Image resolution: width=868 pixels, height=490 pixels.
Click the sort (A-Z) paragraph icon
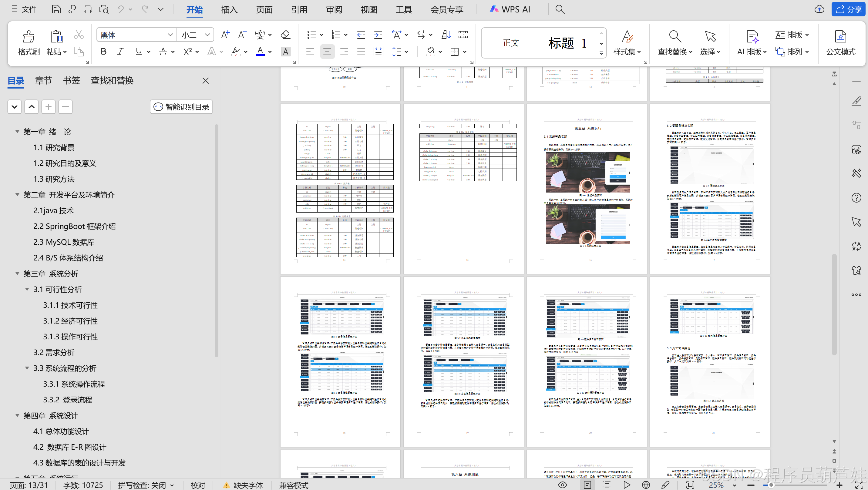tap(446, 35)
